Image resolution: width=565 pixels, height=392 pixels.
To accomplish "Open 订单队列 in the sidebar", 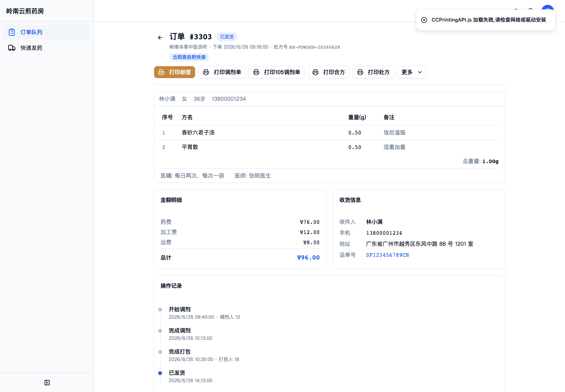I will (x=47, y=32).
